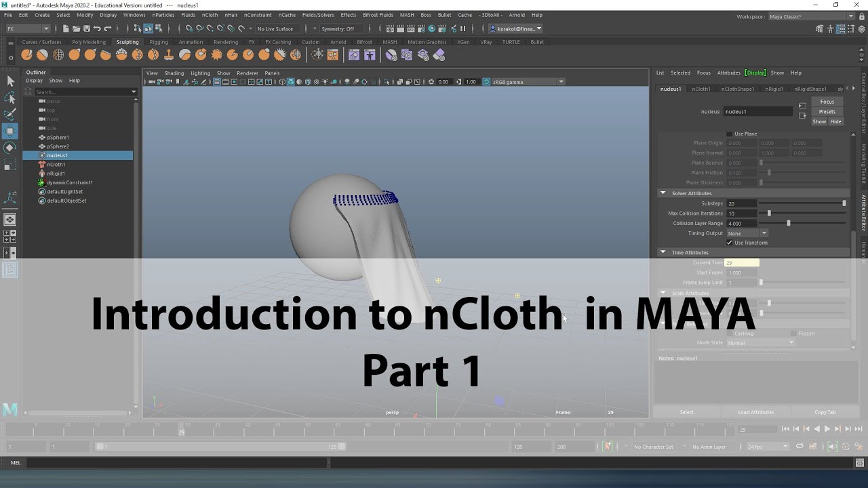Undo last action with toolbar arrow

(x=97, y=28)
